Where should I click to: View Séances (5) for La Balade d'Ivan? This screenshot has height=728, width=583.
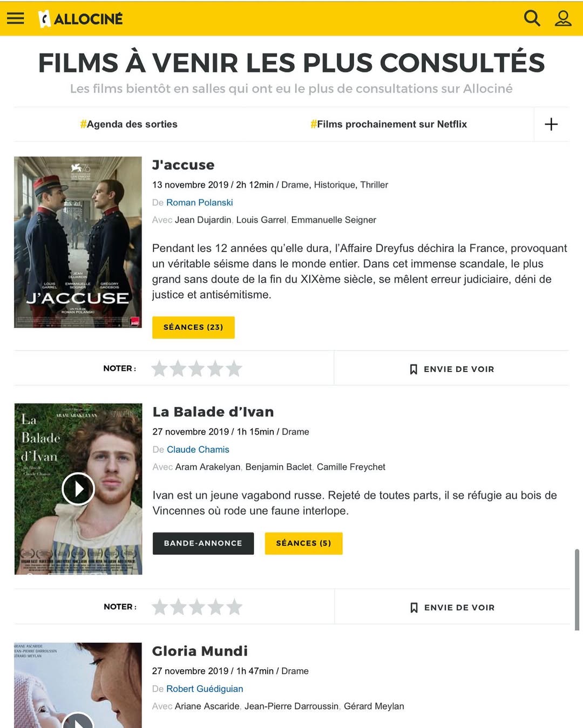pos(303,543)
